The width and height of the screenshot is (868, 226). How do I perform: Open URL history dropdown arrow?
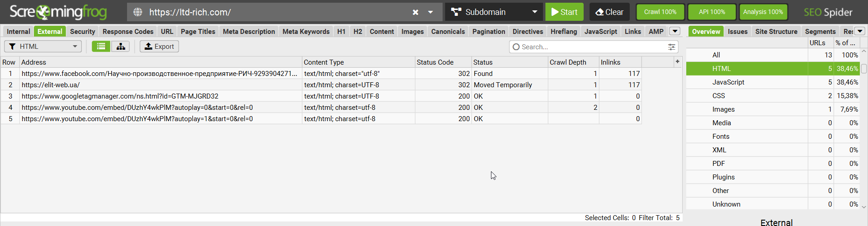coord(430,12)
